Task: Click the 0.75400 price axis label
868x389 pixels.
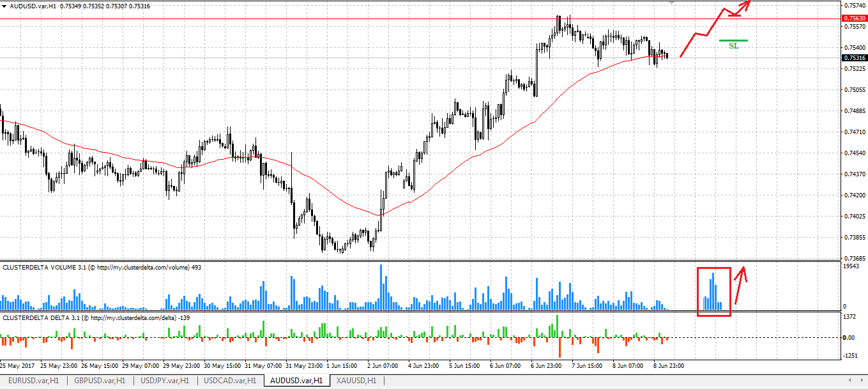Action: point(855,48)
